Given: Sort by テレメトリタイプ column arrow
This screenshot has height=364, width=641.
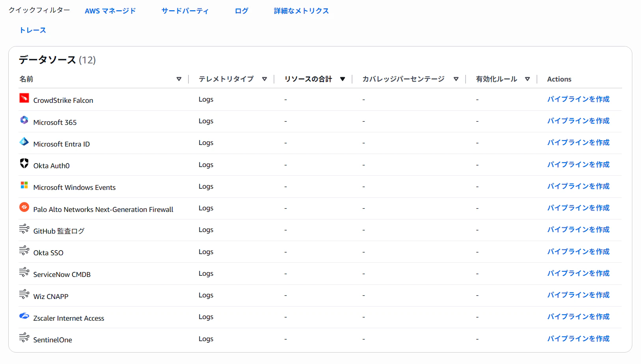Looking at the screenshot, I should [265, 79].
